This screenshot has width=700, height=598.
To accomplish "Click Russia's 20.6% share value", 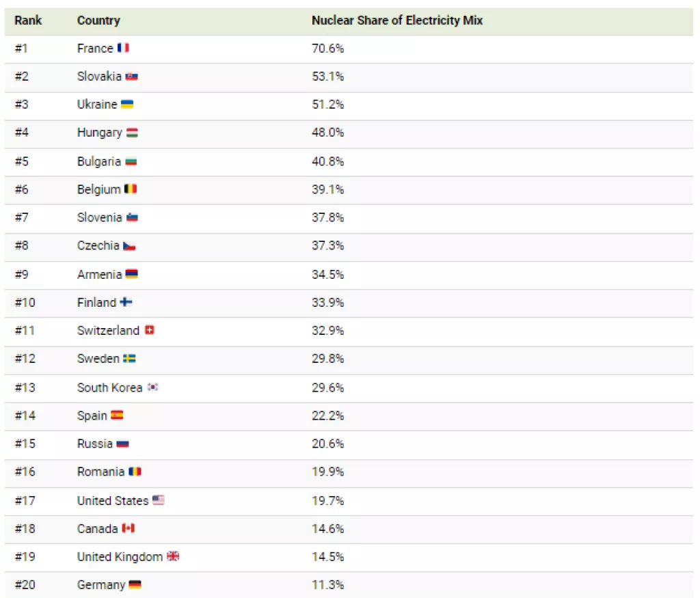I will click(x=327, y=444).
